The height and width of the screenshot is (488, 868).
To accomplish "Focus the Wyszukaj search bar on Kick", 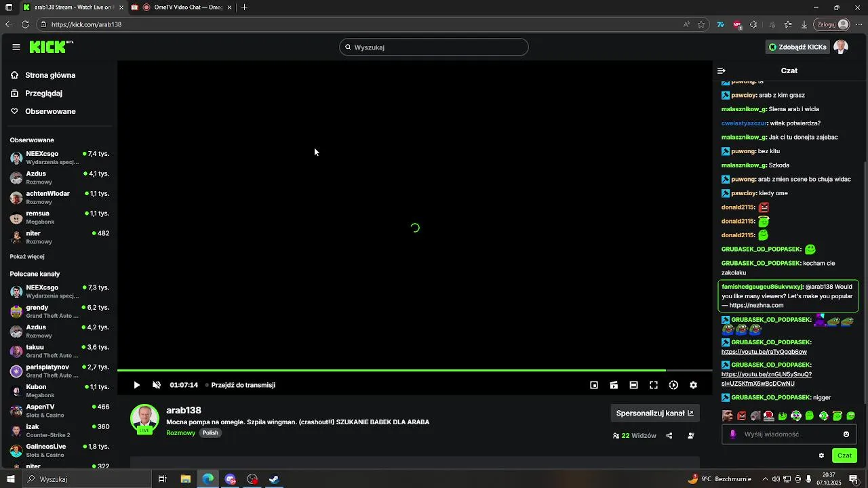I will (434, 47).
